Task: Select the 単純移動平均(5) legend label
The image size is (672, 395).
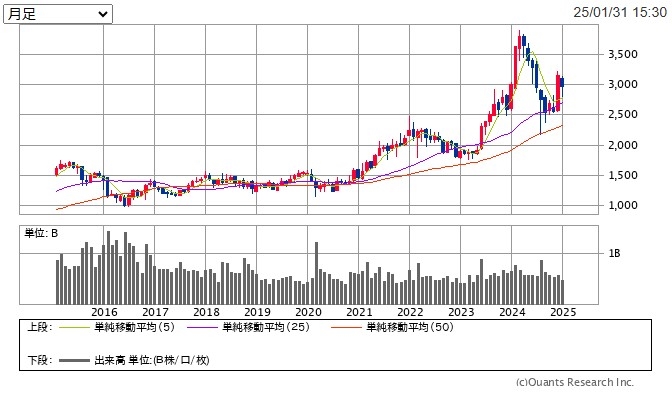Action: (135, 328)
